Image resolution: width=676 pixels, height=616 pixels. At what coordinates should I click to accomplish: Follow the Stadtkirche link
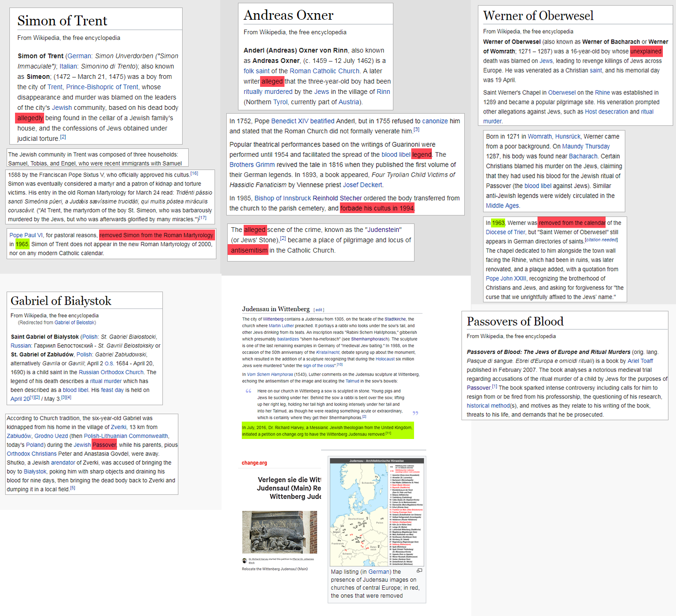point(395,319)
